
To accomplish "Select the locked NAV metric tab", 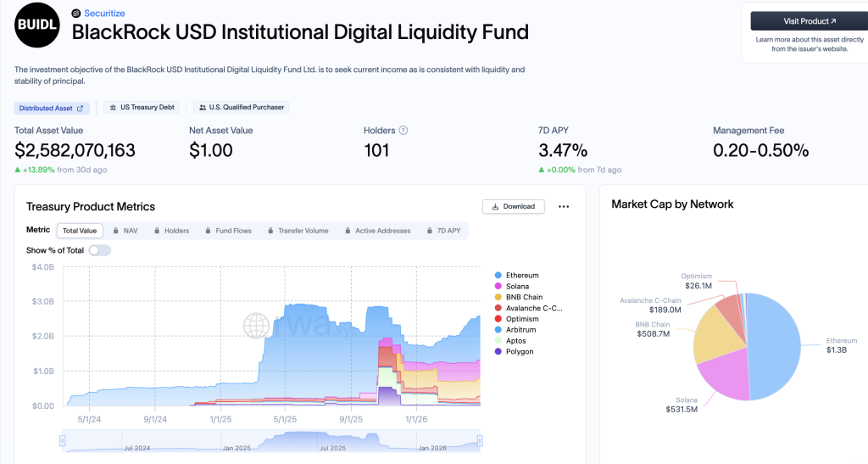I will coord(125,231).
